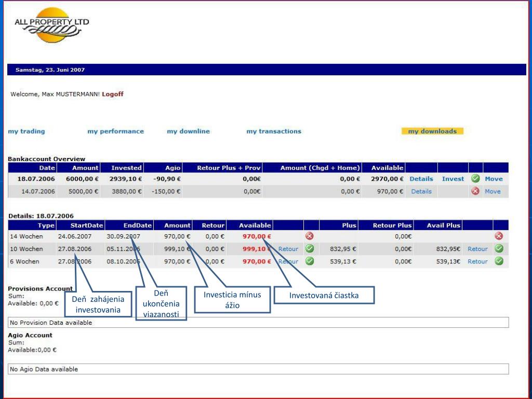Click the Details: 18.07.2006 heading
Image resolution: width=532 pixels, height=399 pixels.
41,216
